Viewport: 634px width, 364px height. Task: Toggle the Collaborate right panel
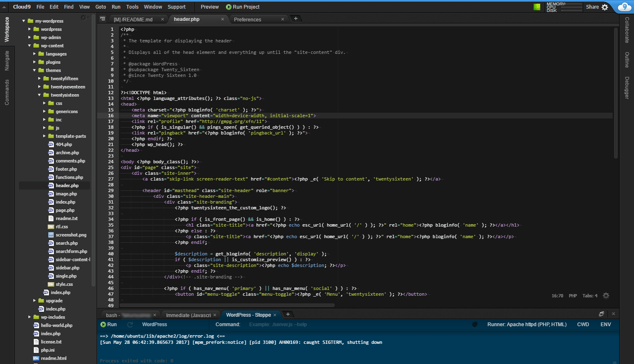point(627,30)
